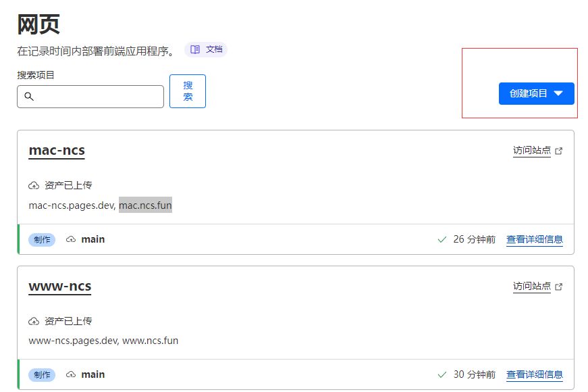Click cloud icon beside main in mac-ncs
Viewport: 588px width, 392px height.
coord(71,239)
